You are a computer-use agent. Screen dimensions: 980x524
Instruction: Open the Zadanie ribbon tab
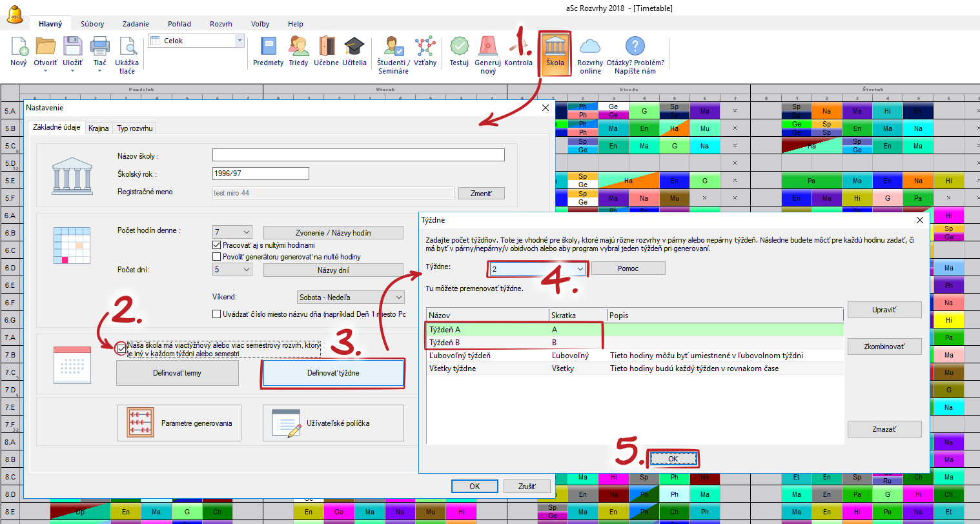point(136,24)
